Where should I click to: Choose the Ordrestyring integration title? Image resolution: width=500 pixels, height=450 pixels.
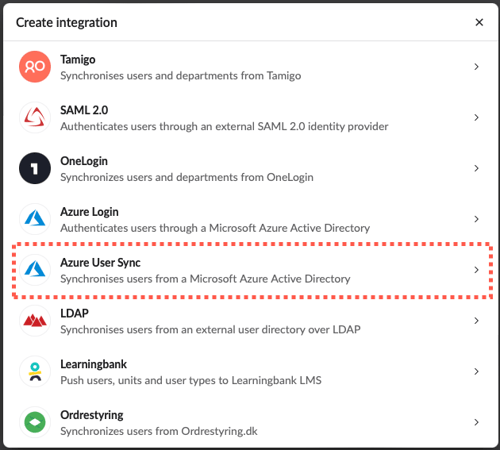click(x=92, y=415)
